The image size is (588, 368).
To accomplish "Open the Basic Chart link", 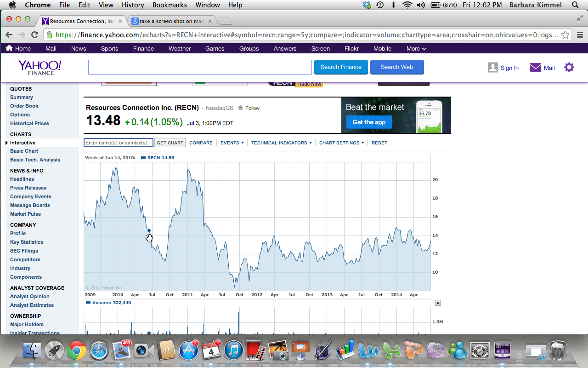I will click(24, 151).
